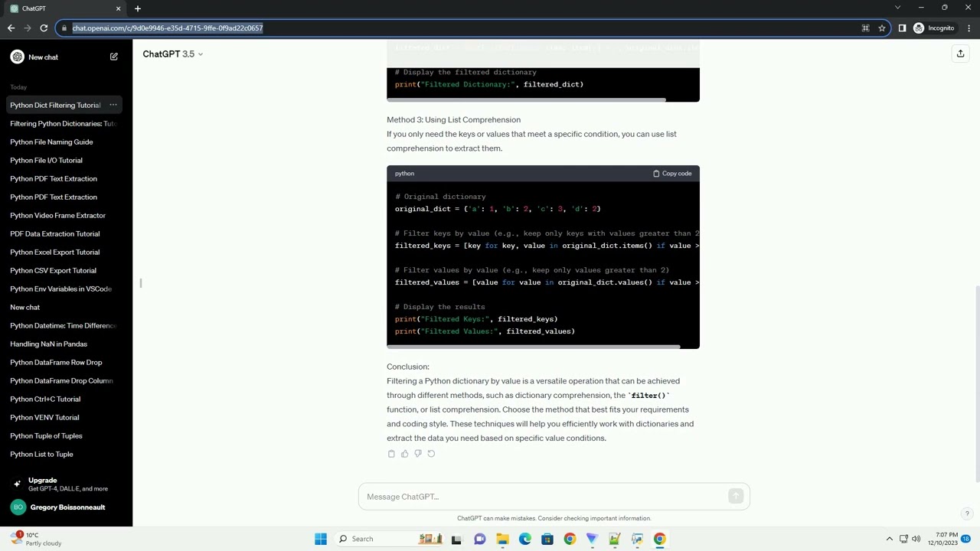Open a new browser tab
This screenshot has width=980, height=551.
tap(138, 8)
